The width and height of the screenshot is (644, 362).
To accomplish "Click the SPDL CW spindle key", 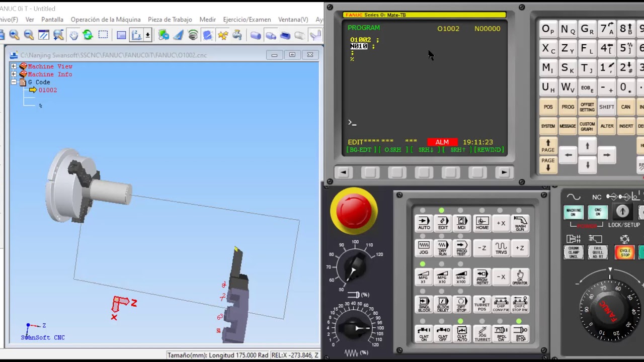I will [501, 333].
